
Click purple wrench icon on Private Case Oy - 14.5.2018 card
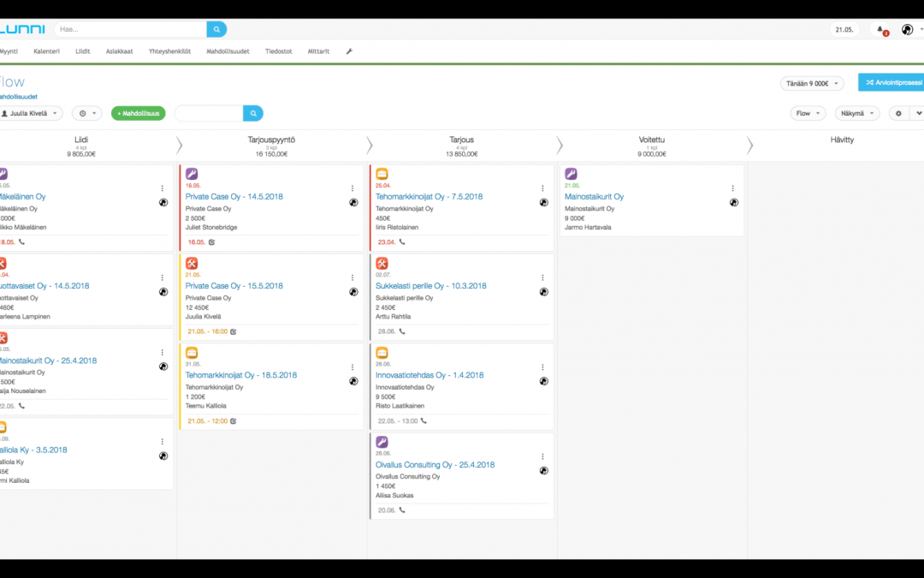click(192, 174)
